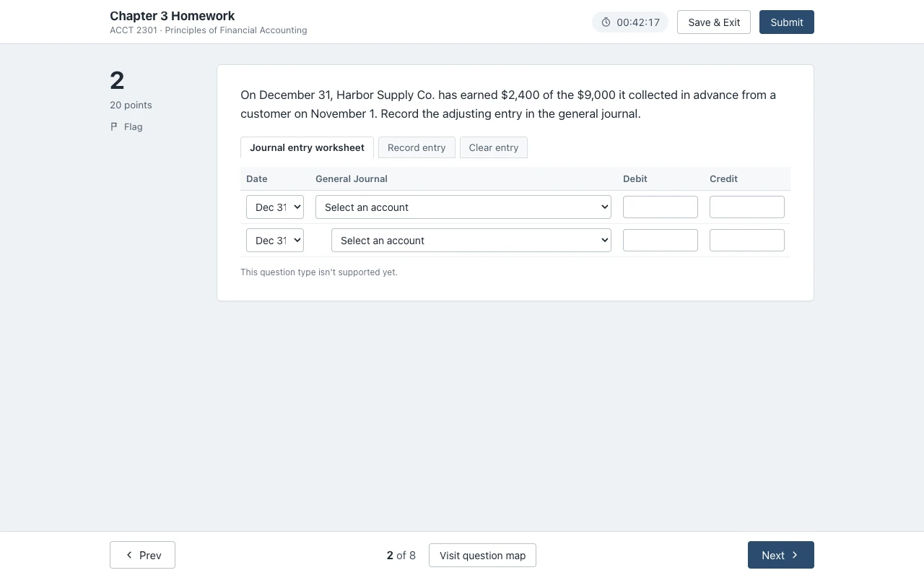Screen dimensions: 924x578
Task: Click the 20 points label
Action: click(x=131, y=105)
